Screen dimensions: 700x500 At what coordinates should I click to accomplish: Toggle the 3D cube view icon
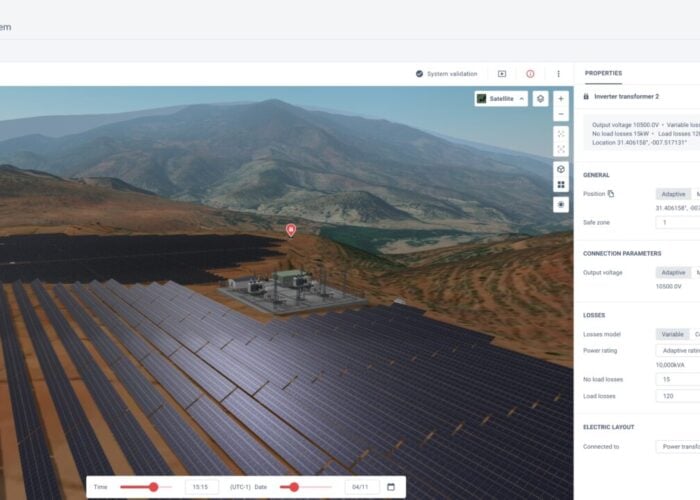click(x=560, y=169)
